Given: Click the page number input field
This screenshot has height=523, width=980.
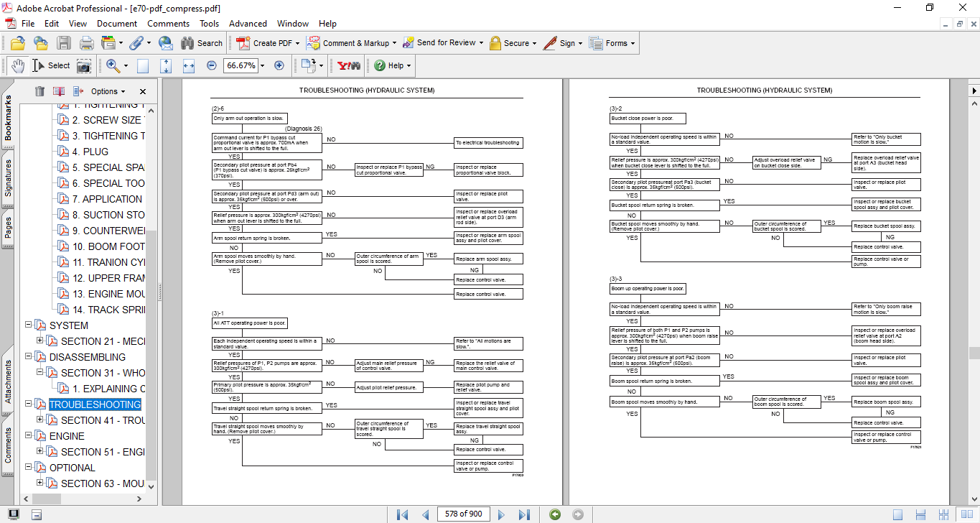Looking at the screenshot, I should click(x=463, y=514).
